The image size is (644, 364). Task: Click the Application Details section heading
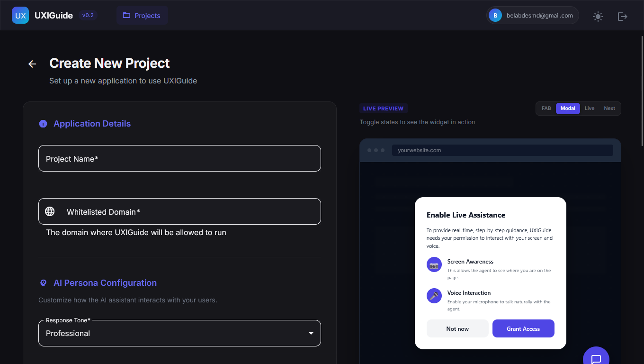[x=92, y=124]
